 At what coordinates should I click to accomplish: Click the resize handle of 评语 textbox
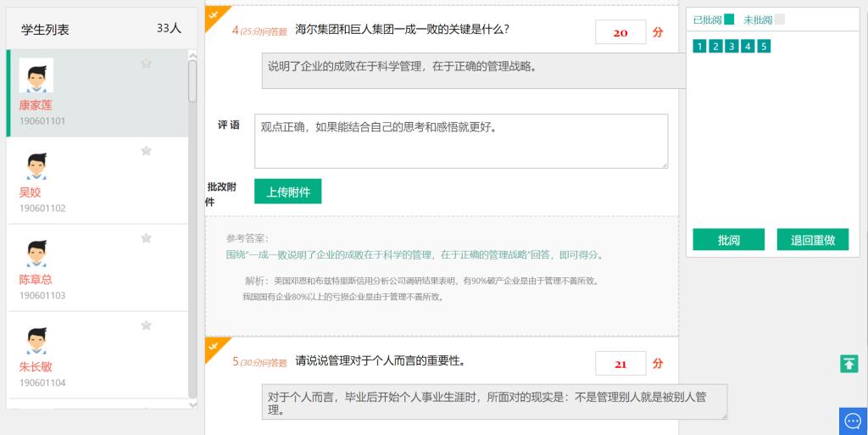[x=664, y=165]
